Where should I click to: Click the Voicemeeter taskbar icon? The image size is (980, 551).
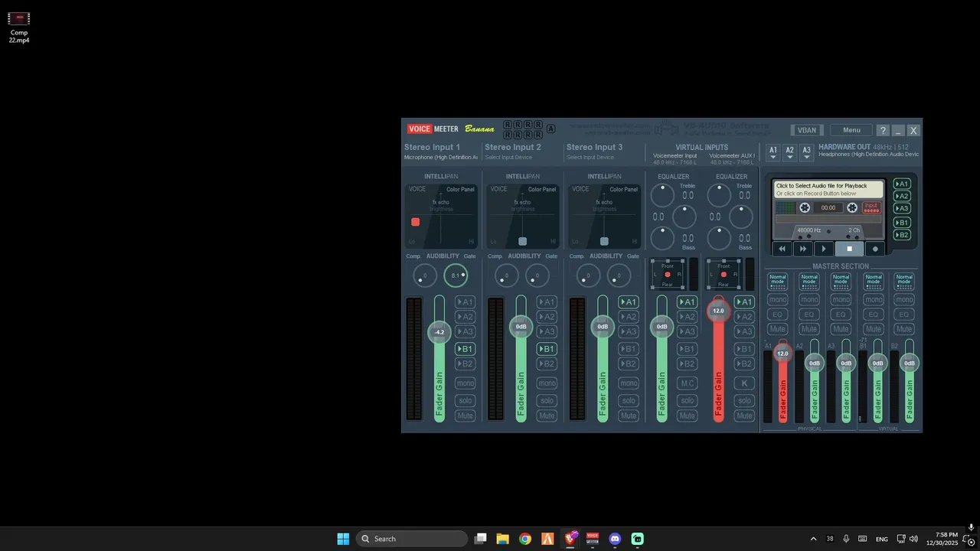(x=593, y=539)
